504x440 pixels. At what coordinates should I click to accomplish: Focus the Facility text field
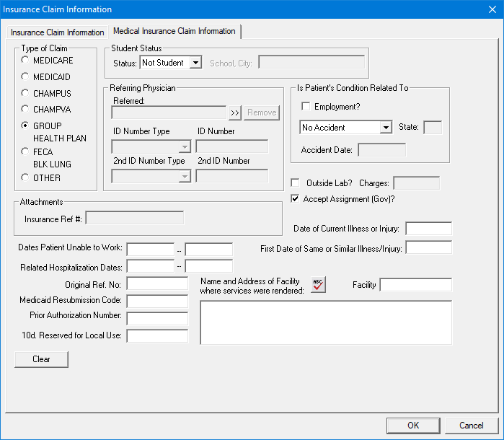pyautogui.click(x=415, y=285)
